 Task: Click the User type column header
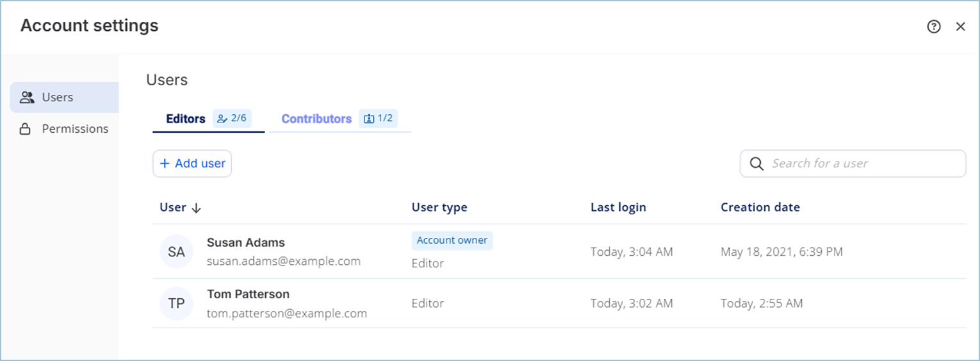(439, 207)
